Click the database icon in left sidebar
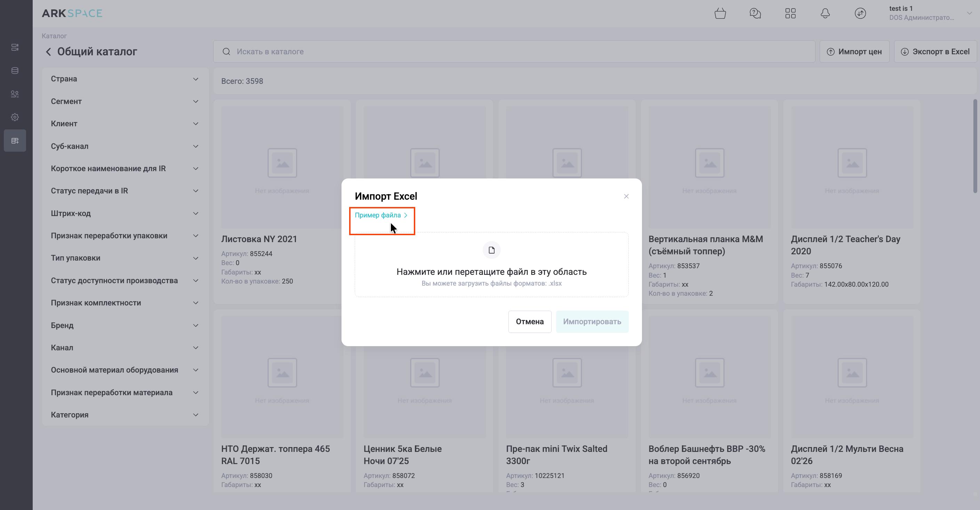The width and height of the screenshot is (980, 510). click(x=15, y=70)
